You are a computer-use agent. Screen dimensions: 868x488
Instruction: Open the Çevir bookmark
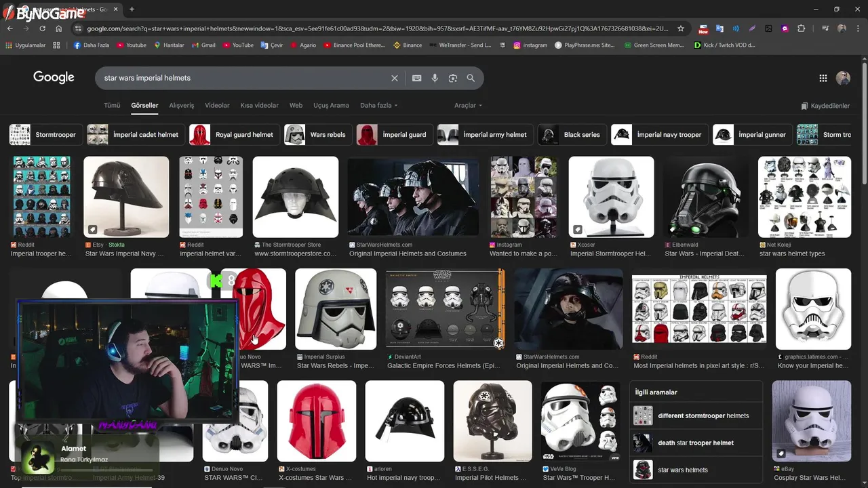[x=272, y=45]
